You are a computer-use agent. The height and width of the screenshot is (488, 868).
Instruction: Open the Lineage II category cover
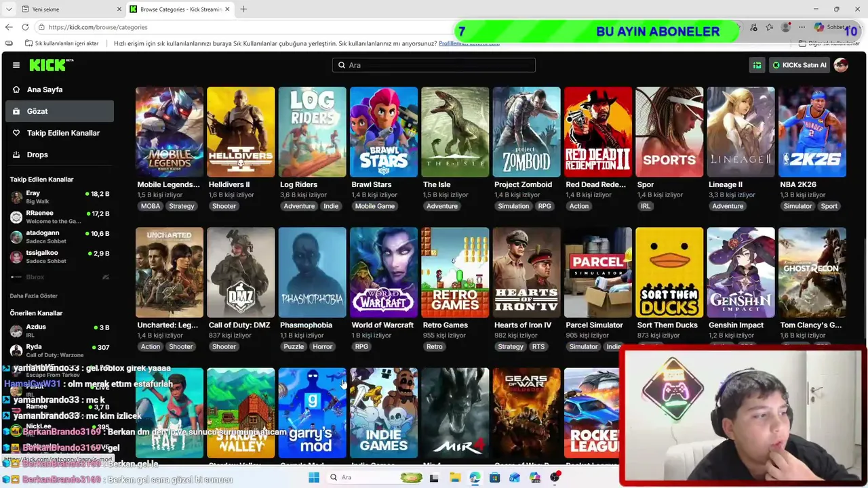(x=741, y=131)
